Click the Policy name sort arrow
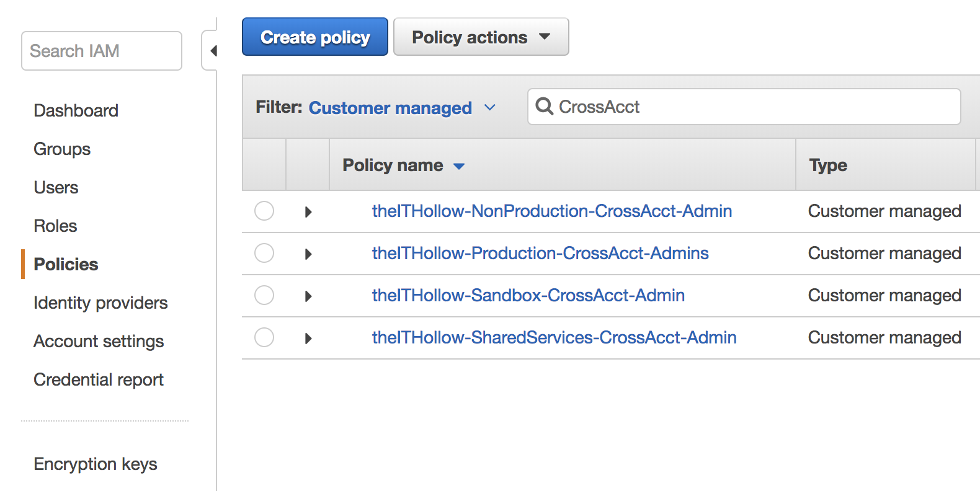 (x=459, y=166)
